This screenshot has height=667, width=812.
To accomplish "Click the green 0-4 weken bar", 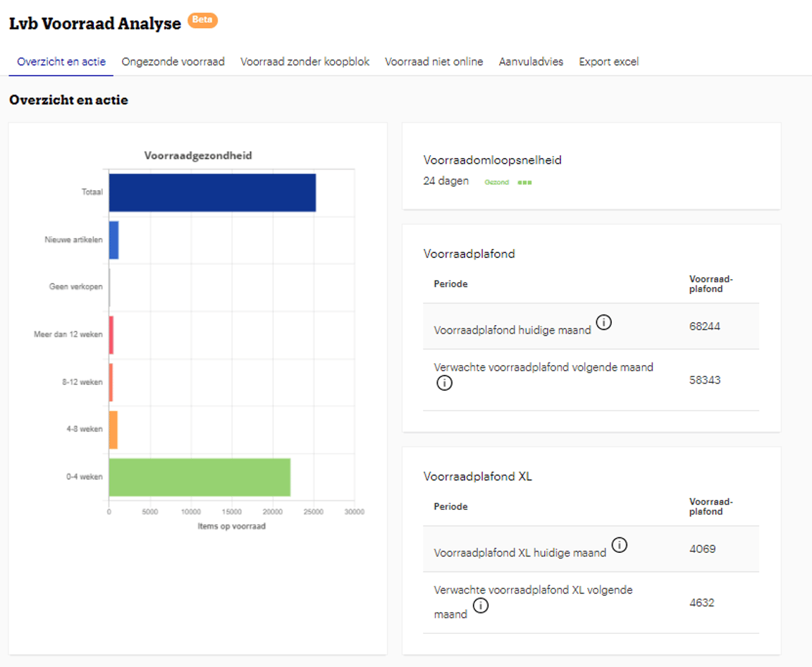I will (x=199, y=477).
